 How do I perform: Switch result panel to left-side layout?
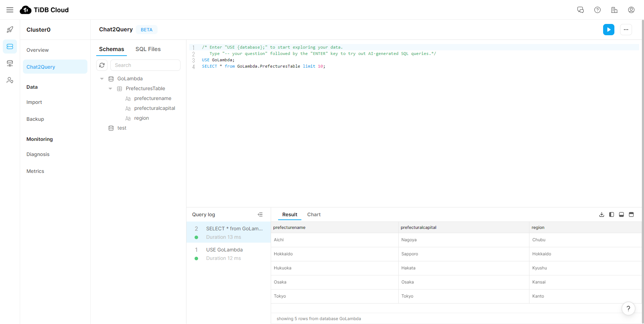611,214
